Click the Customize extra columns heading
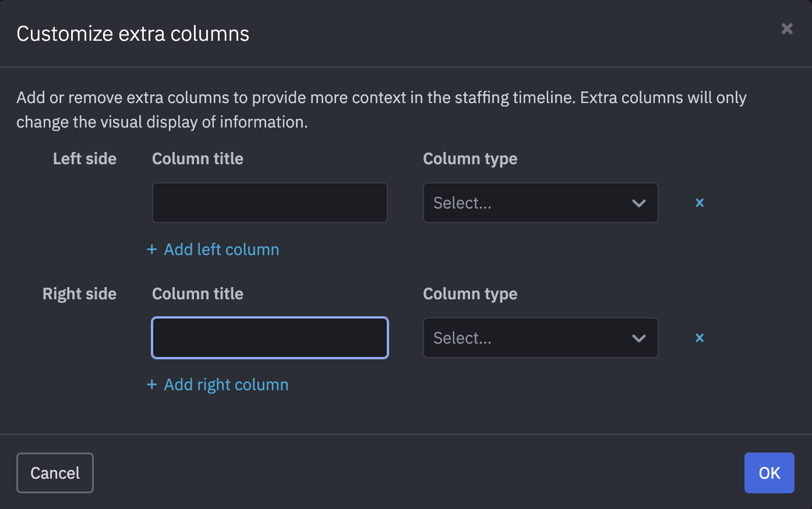Image resolution: width=812 pixels, height=509 pixels. click(133, 34)
